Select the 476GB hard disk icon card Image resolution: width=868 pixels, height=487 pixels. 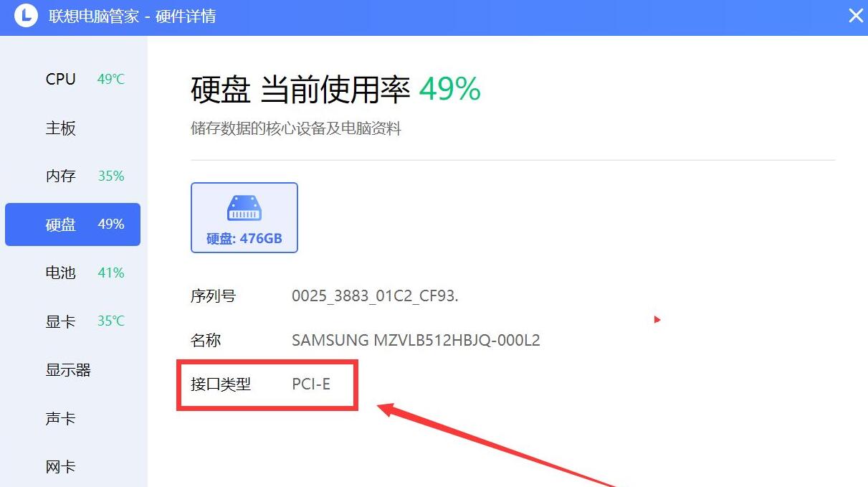coord(244,218)
